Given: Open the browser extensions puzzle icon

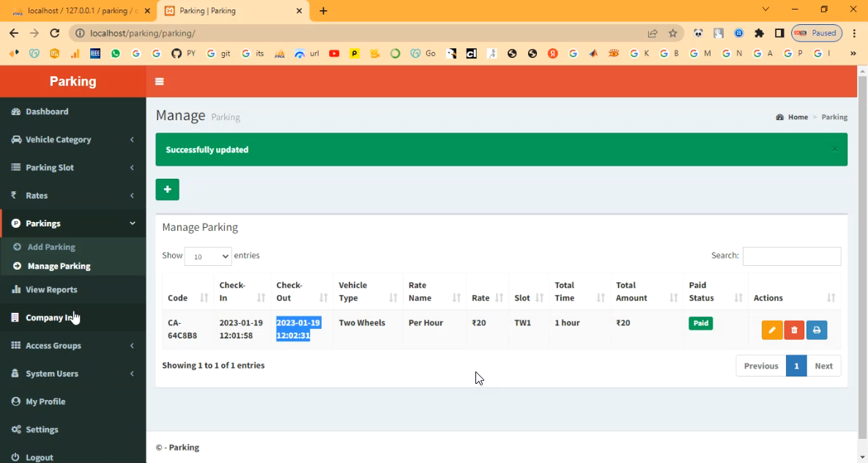Looking at the screenshot, I should pyautogui.click(x=759, y=33).
